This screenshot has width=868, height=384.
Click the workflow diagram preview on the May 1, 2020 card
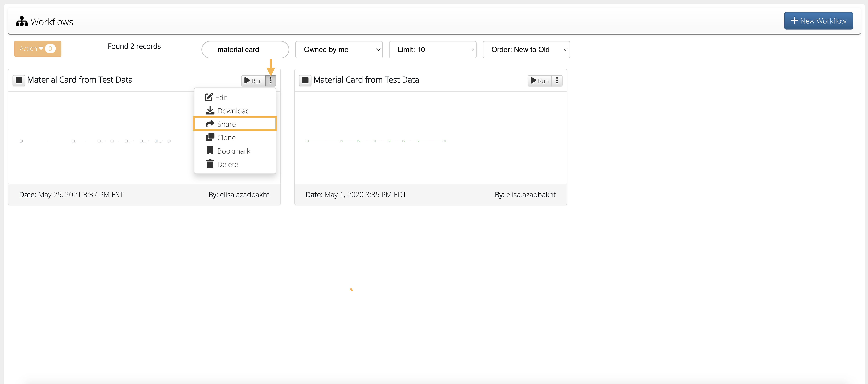[x=376, y=141]
